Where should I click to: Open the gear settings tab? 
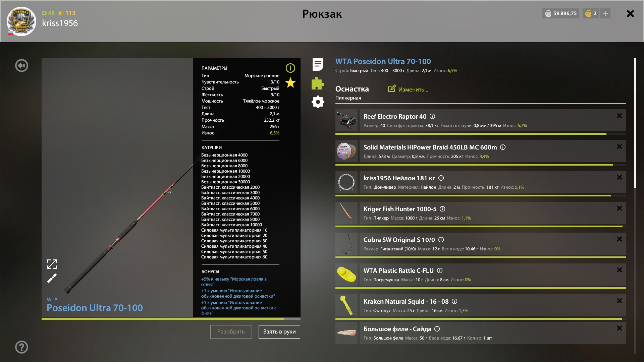(x=318, y=102)
